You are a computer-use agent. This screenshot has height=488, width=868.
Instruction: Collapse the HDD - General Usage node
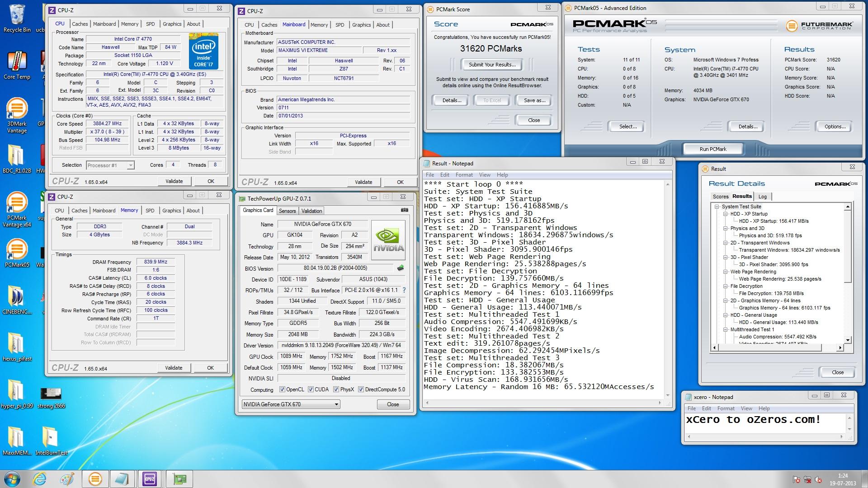(x=725, y=315)
